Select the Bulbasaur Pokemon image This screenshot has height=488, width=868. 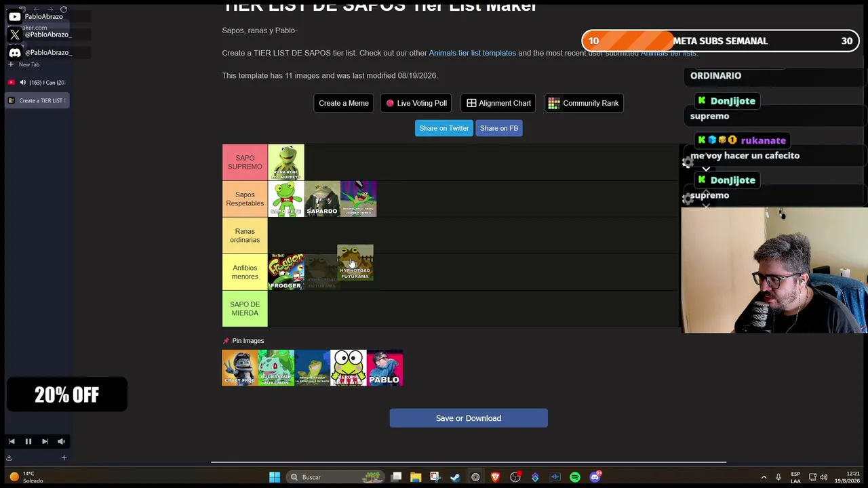[x=276, y=368]
